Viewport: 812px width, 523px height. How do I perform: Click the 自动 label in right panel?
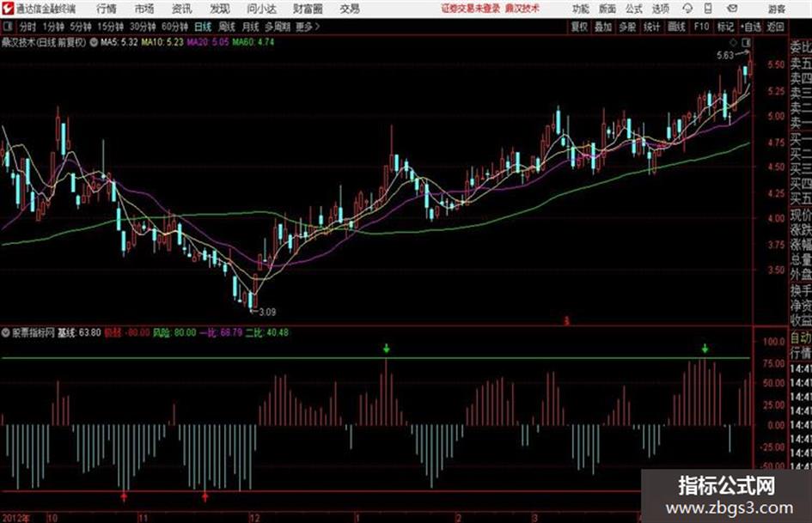(801, 338)
